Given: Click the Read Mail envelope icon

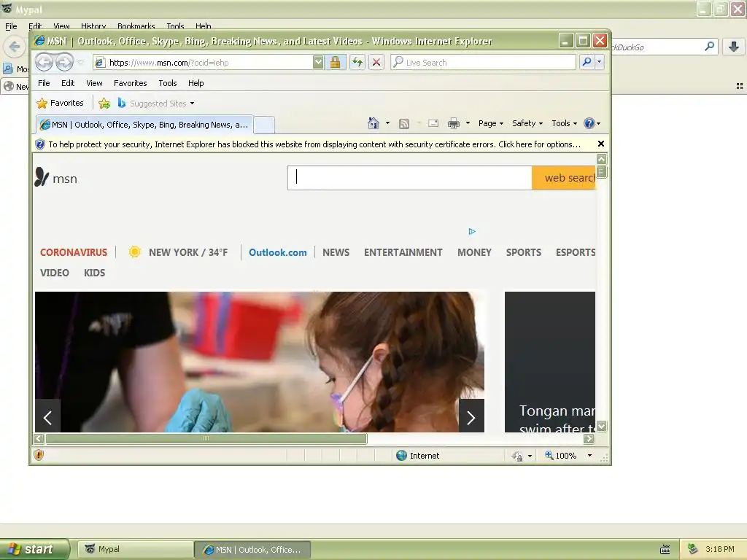Looking at the screenshot, I should click(433, 123).
